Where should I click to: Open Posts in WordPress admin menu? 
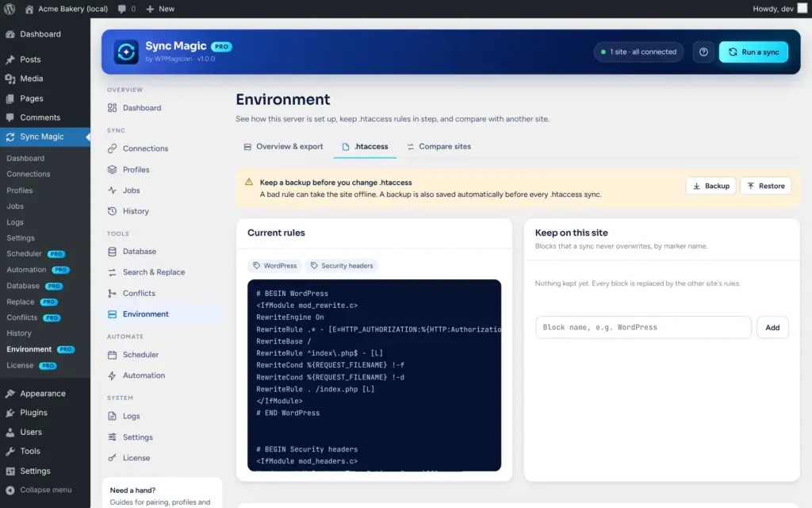pos(45,60)
